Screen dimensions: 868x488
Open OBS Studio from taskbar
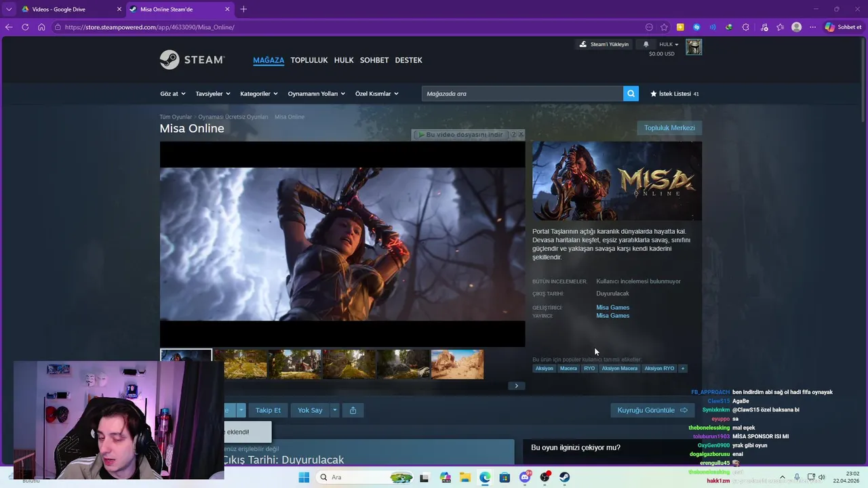(545, 477)
